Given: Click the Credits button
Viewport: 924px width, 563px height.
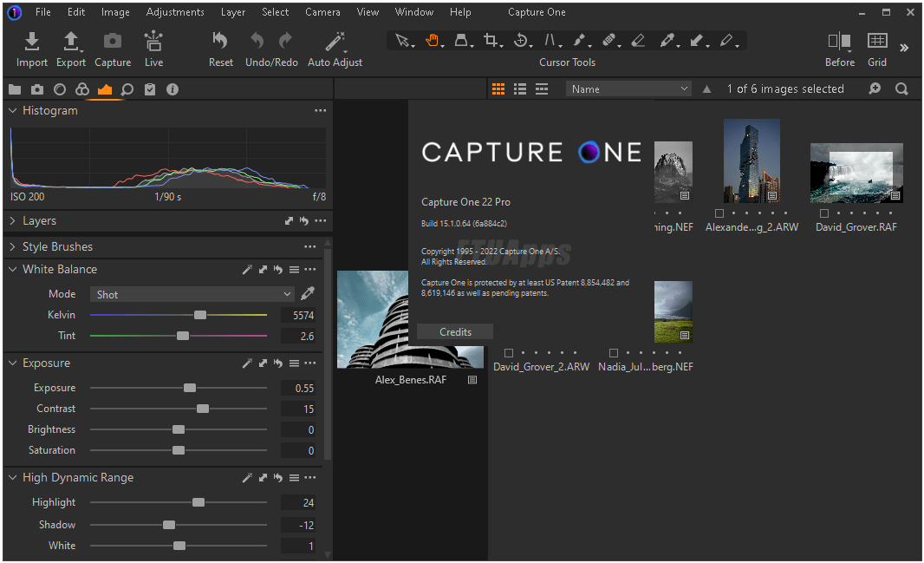Looking at the screenshot, I should 455,331.
